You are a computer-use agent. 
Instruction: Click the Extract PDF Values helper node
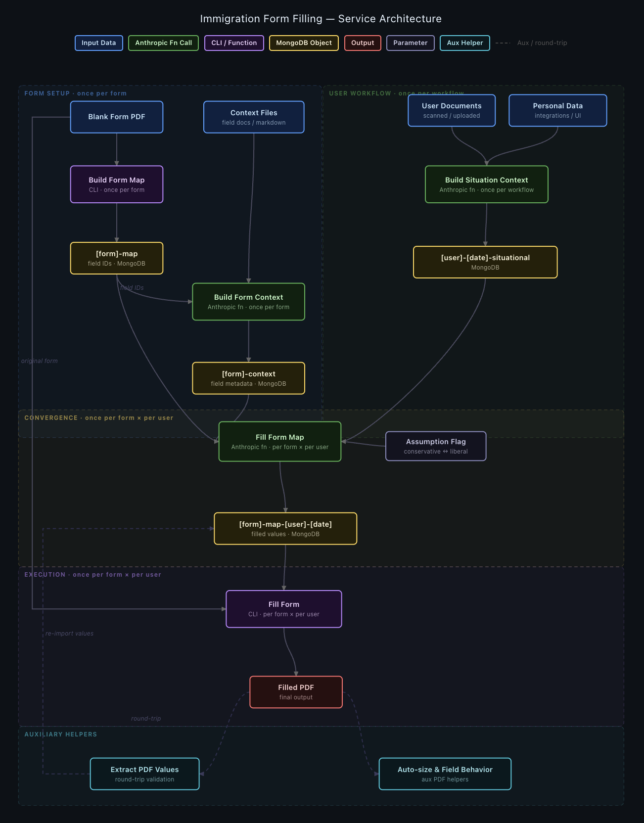point(144,774)
